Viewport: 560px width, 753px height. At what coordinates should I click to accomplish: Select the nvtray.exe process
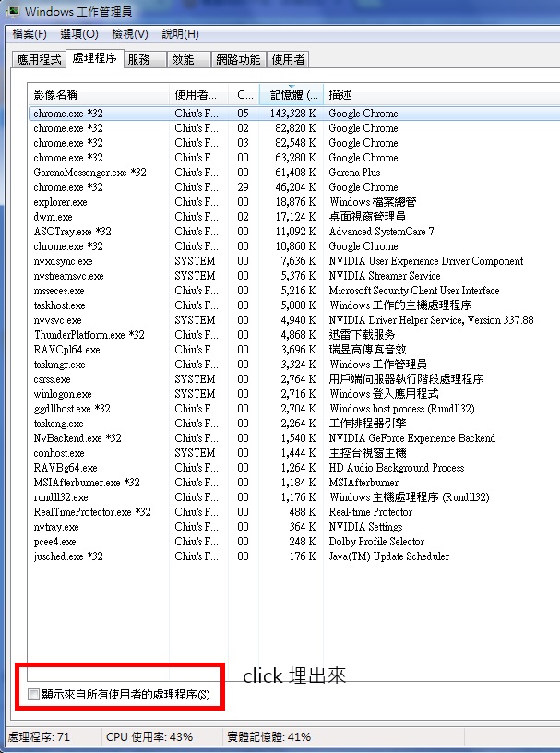[293, 527]
